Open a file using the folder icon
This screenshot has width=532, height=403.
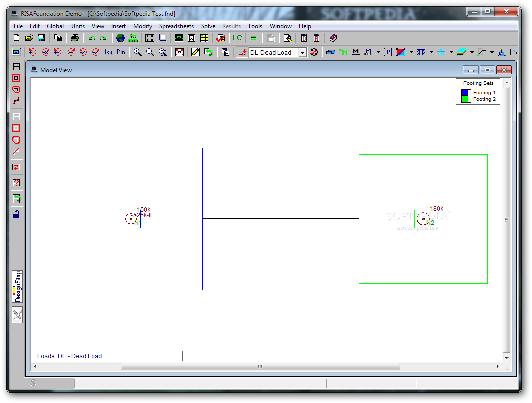29,38
